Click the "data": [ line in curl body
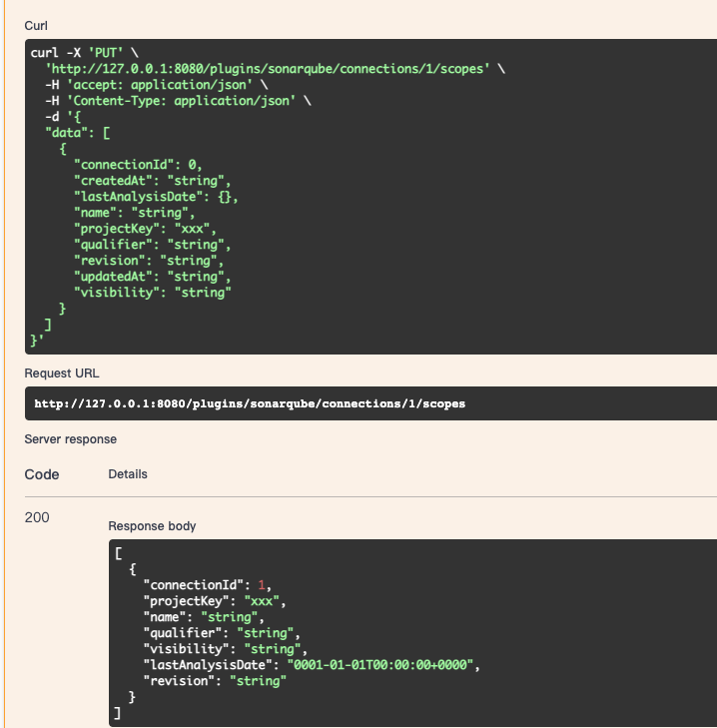 click(78, 133)
